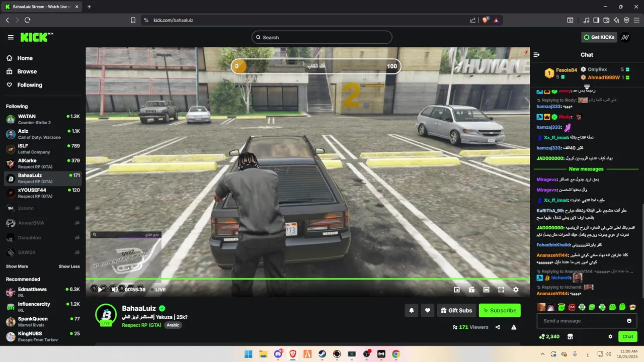
Task: Show More followed channels
Action: click(x=17, y=266)
